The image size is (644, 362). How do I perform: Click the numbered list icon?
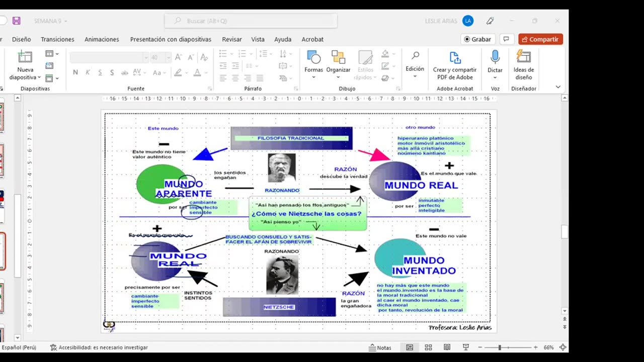[242, 54]
